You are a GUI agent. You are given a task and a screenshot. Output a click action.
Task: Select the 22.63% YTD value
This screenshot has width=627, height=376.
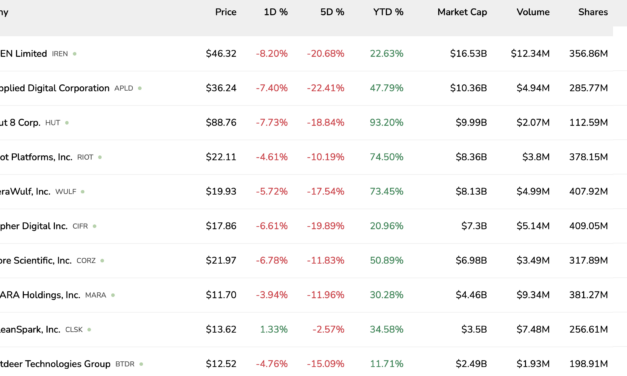(x=387, y=54)
